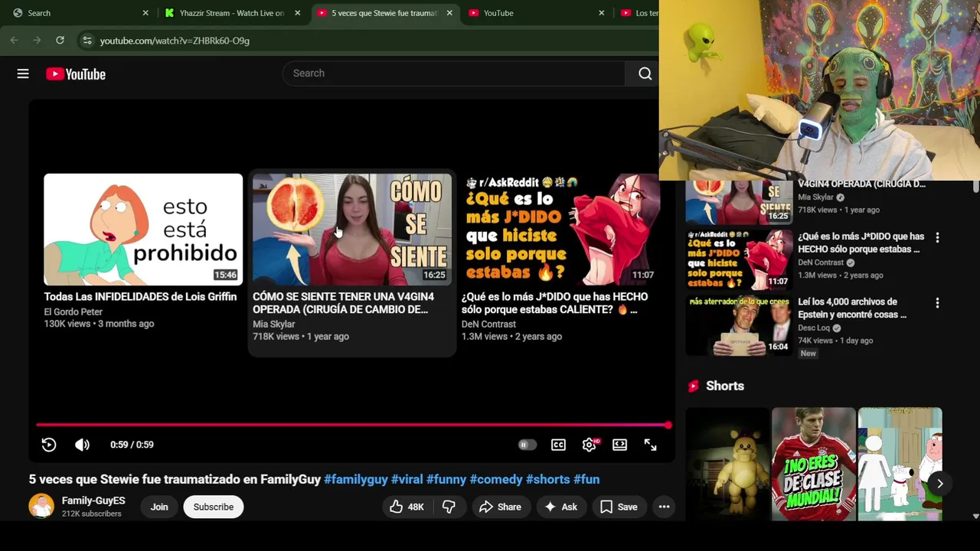Click the Share button
This screenshot has height=551, width=980.
point(500,507)
